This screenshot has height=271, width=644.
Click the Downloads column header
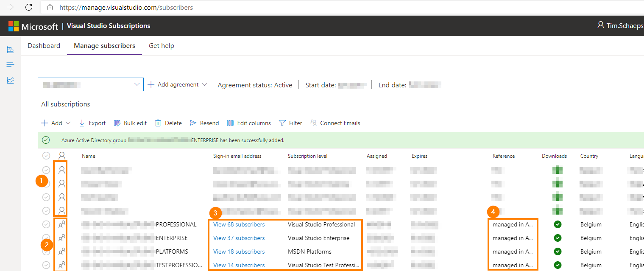point(555,156)
